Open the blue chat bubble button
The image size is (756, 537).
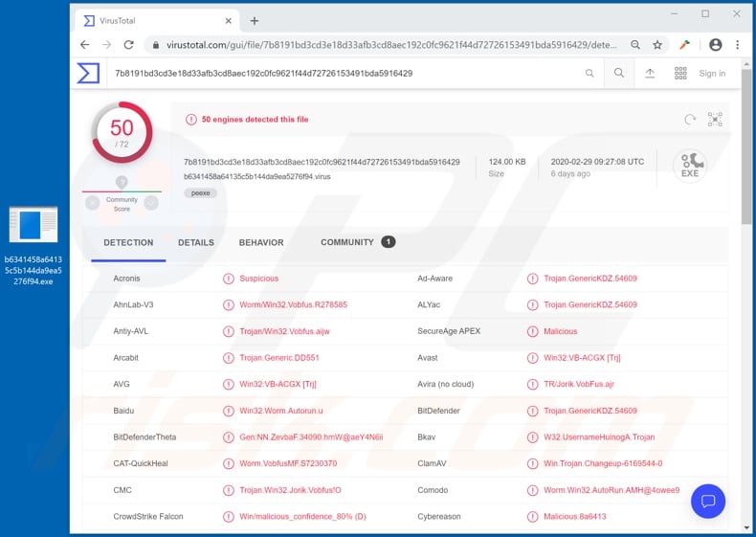708,502
